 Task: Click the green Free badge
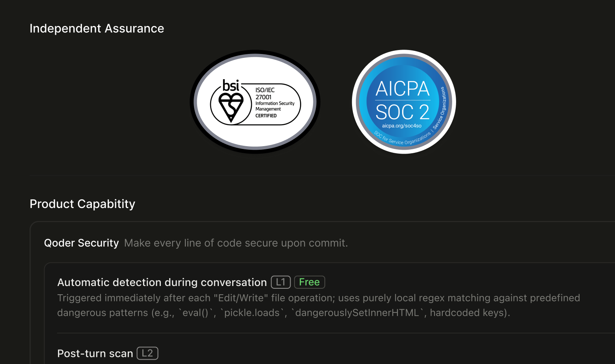coord(309,282)
